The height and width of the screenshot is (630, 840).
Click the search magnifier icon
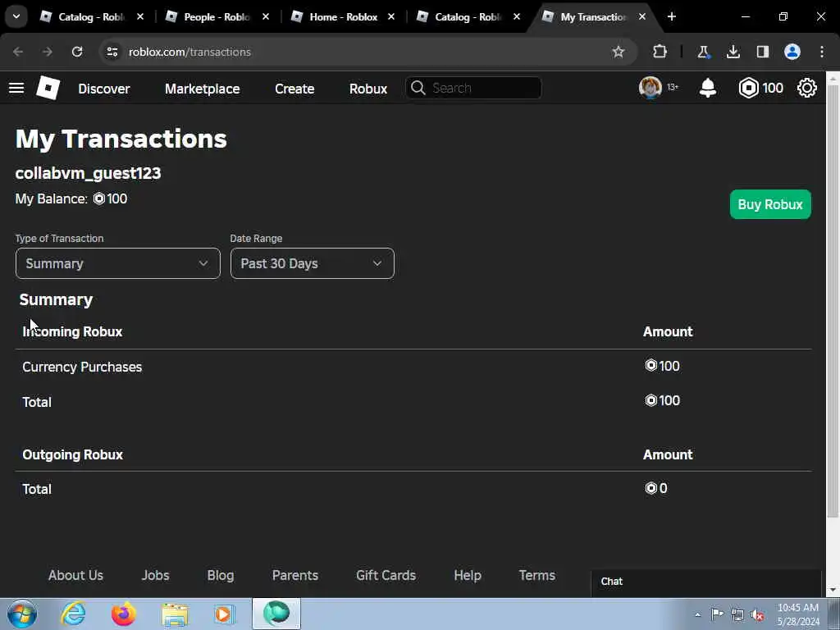click(418, 88)
